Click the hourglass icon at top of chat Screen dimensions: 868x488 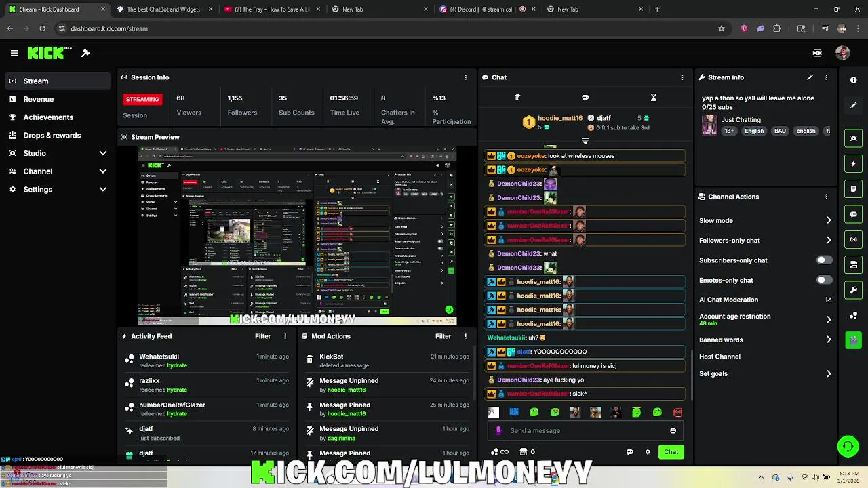click(x=654, y=98)
